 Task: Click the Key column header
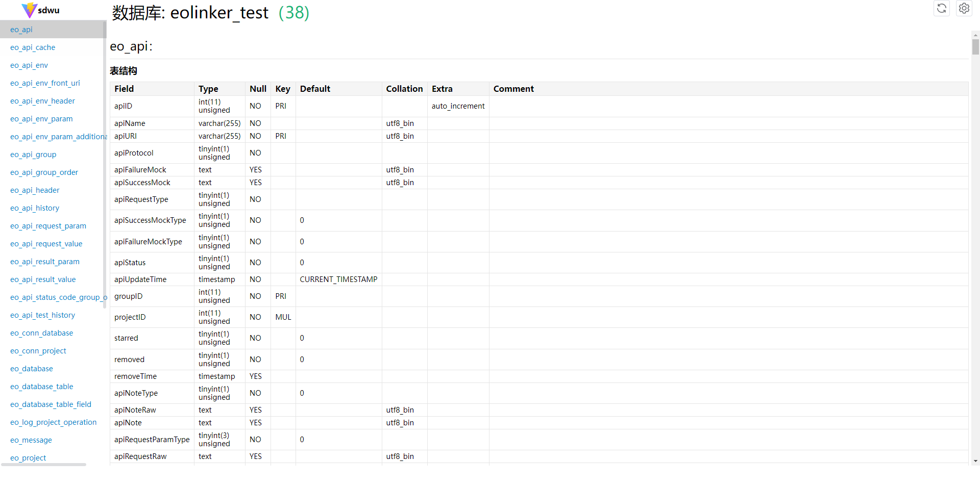(x=283, y=89)
